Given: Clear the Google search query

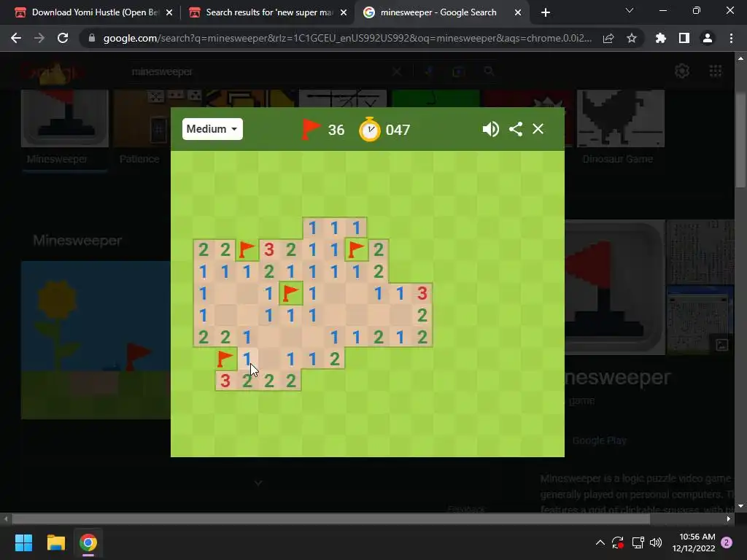Looking at the screenshot, I should click(x=396, y=71).
